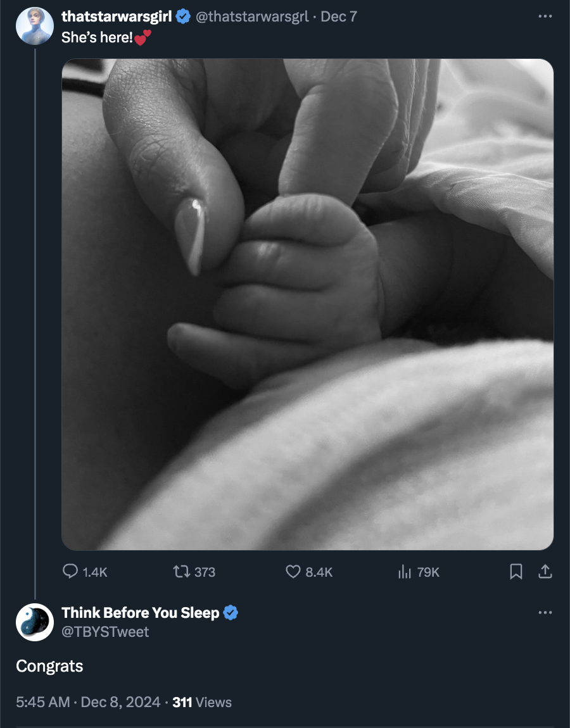Click the share icon under the photo
This screenshot has width=570, height=728.
[545, 572]
